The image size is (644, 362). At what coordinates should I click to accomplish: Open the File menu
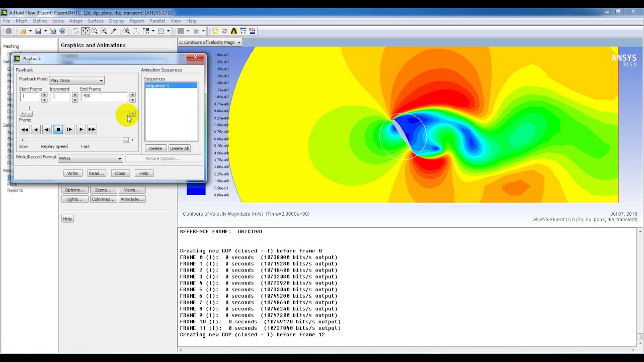(x=6, y=21)
